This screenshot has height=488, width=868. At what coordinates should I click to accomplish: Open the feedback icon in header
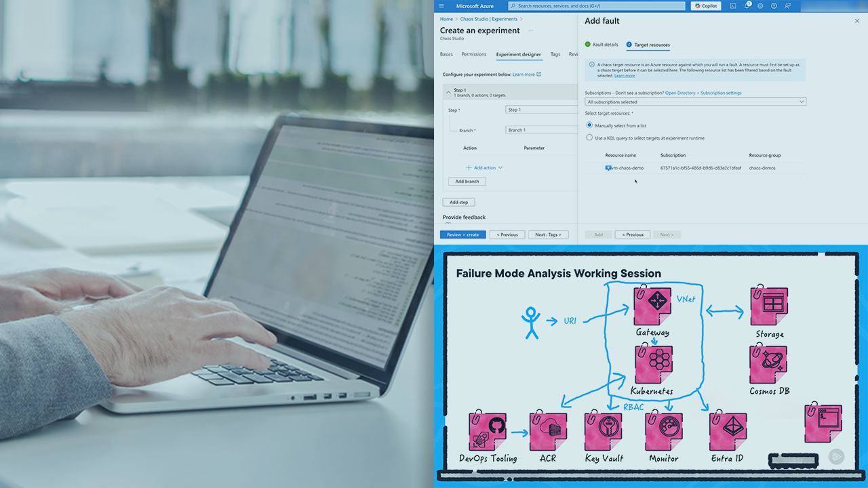787,6
